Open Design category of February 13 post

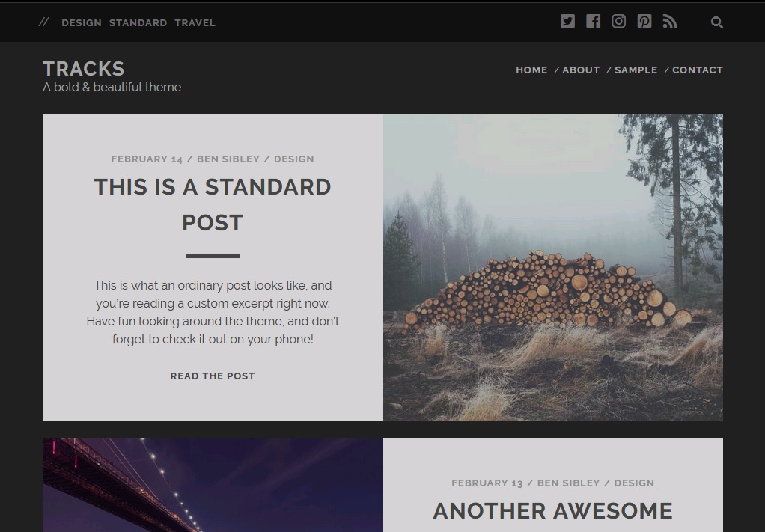click(x=634, y=483)
